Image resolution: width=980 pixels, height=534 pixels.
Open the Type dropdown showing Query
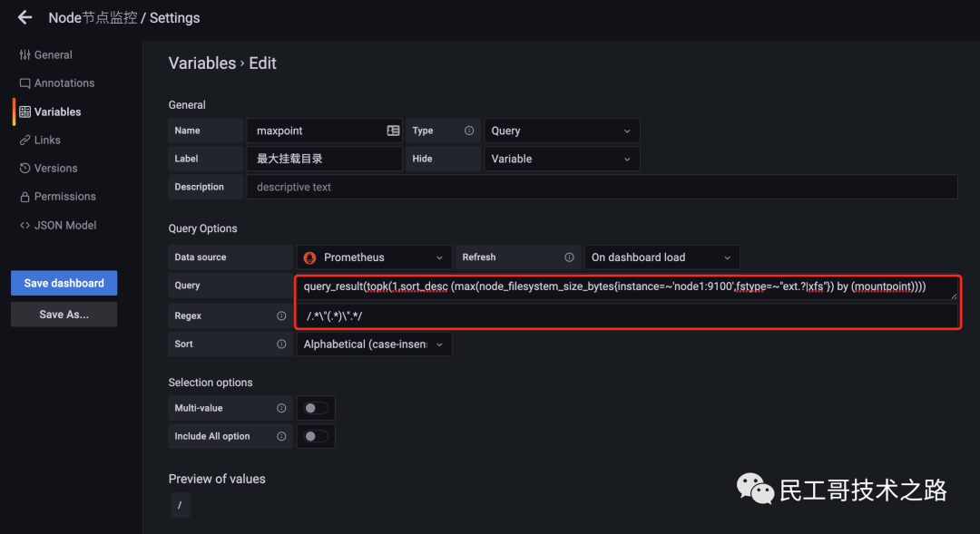pos(562,130)
